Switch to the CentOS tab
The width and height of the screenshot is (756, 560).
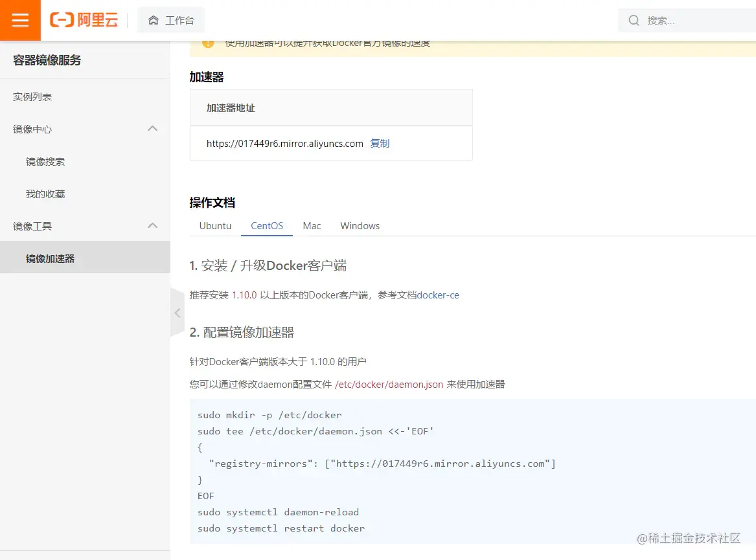(x=267, y=225)
